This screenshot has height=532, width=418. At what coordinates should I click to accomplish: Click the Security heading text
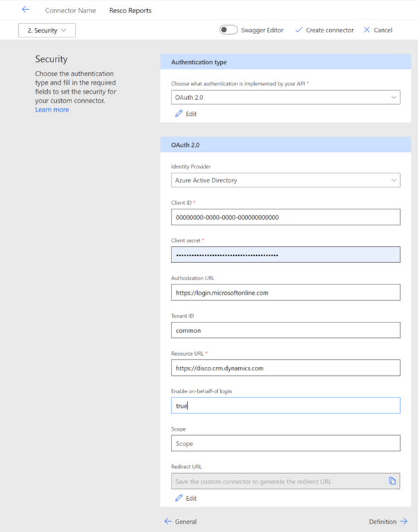coord(51,59)
